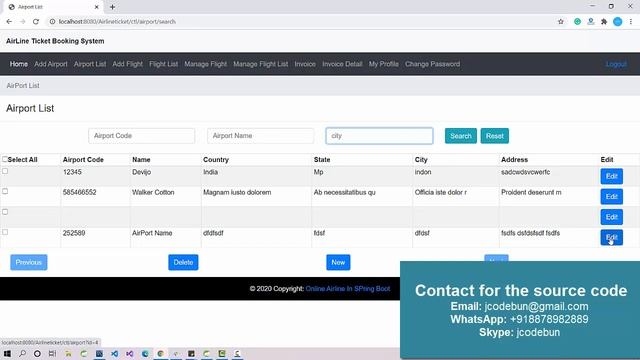Switch to Chrome on the taskbar

(160, 353)
